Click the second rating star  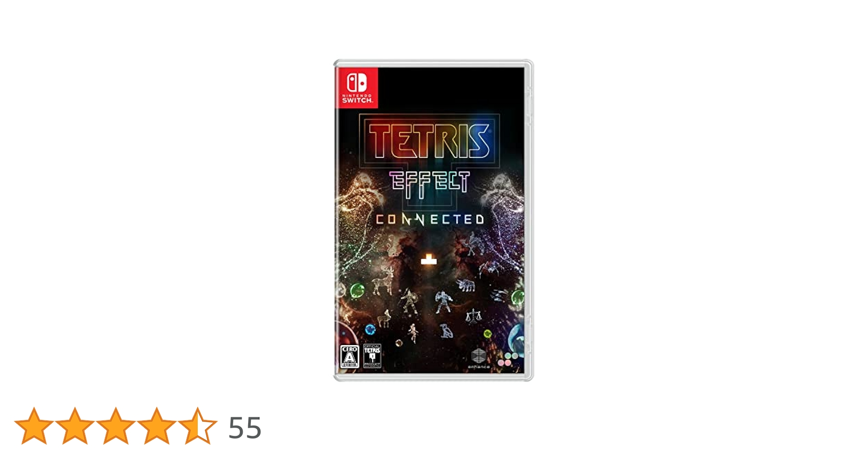point(75,426)
